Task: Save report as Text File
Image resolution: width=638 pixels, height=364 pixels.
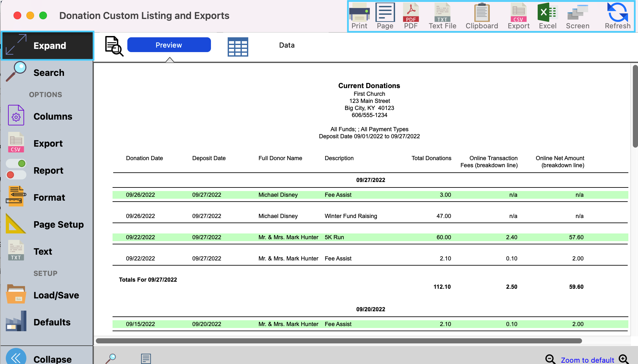Action: [x=442, y=12]
